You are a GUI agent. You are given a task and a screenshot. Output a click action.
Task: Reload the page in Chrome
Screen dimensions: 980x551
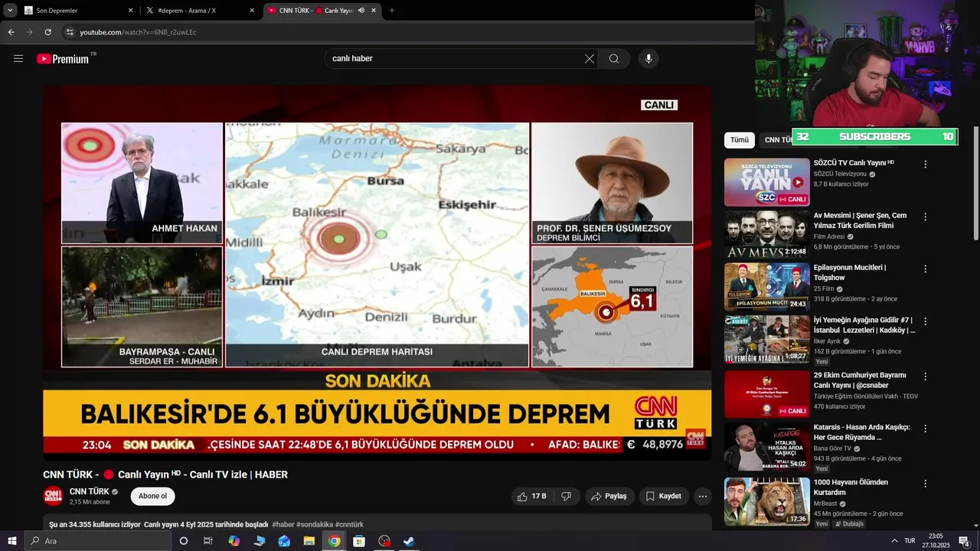47,32
